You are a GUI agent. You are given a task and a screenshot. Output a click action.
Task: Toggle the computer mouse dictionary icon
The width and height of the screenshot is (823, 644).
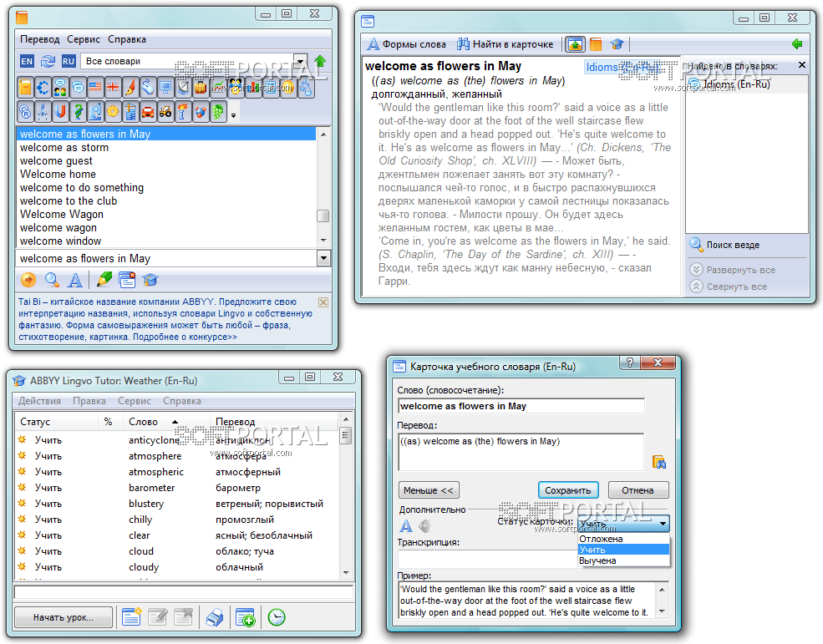click(148, 87)
